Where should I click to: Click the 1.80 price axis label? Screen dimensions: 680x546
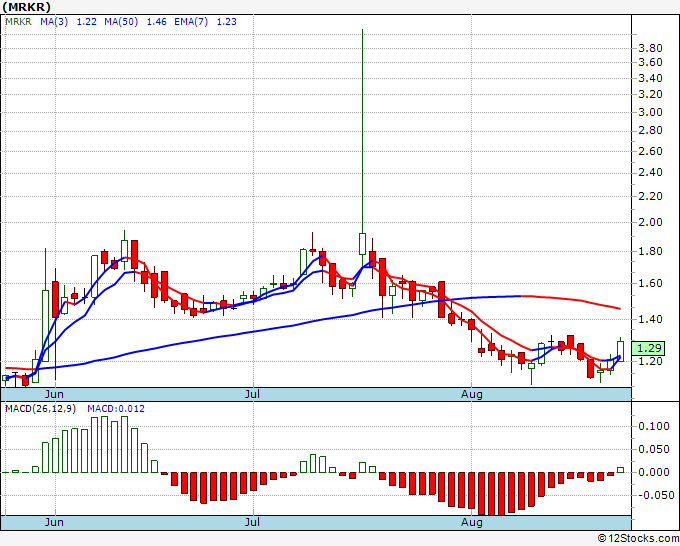coord(651,252)
